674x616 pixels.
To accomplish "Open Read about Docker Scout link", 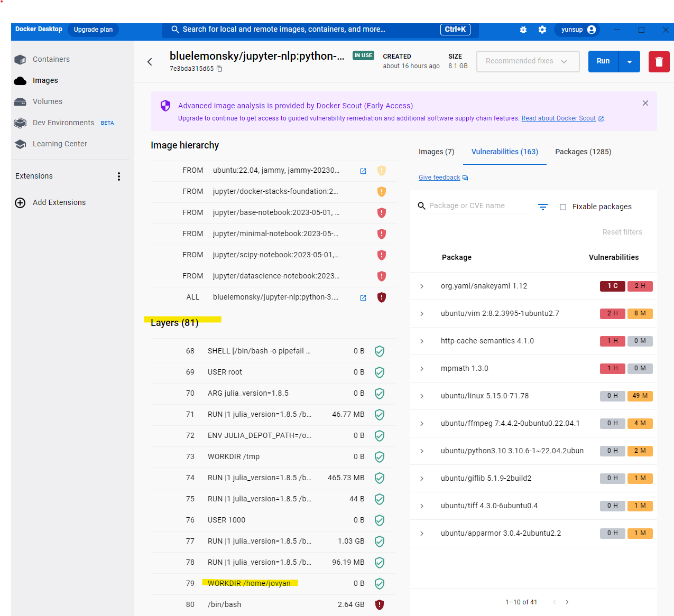I will (x=559, y=118).
